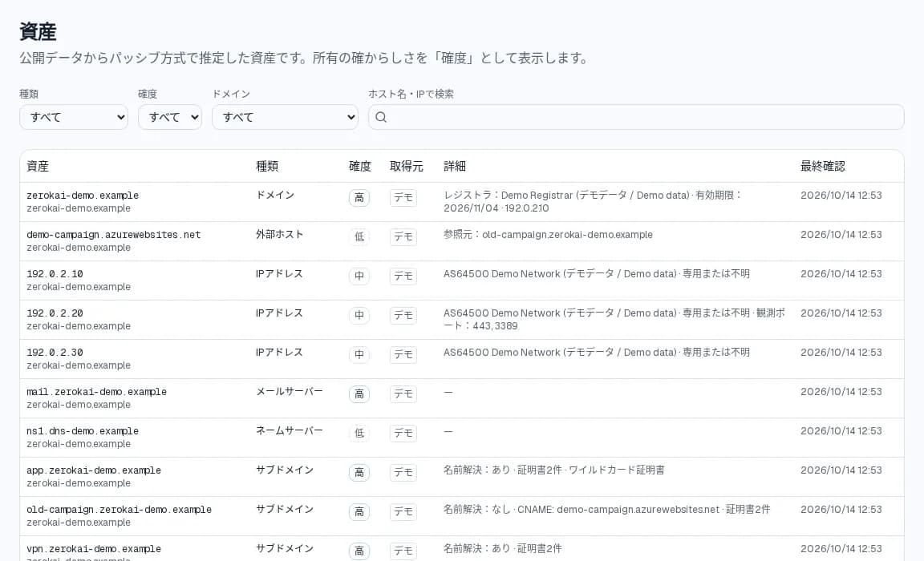Click the 取得元 column header

(407, 166)
